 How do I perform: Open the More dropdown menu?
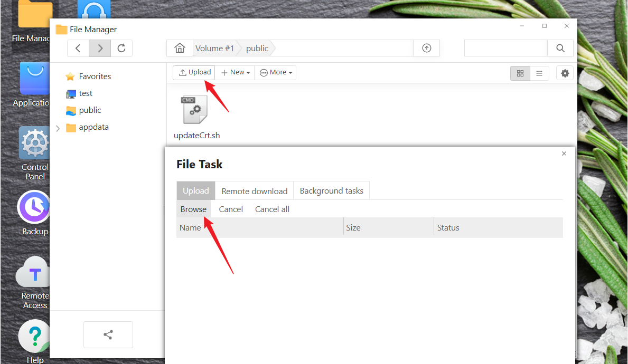tap(275, 73)
